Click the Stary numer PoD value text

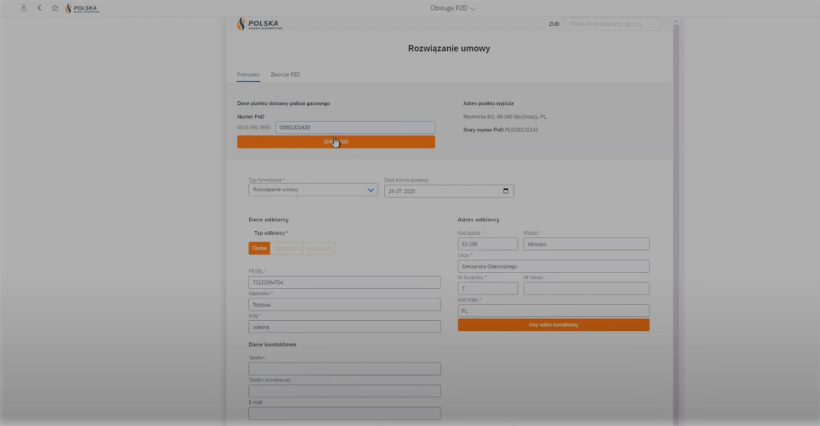[x=521, y=130]
